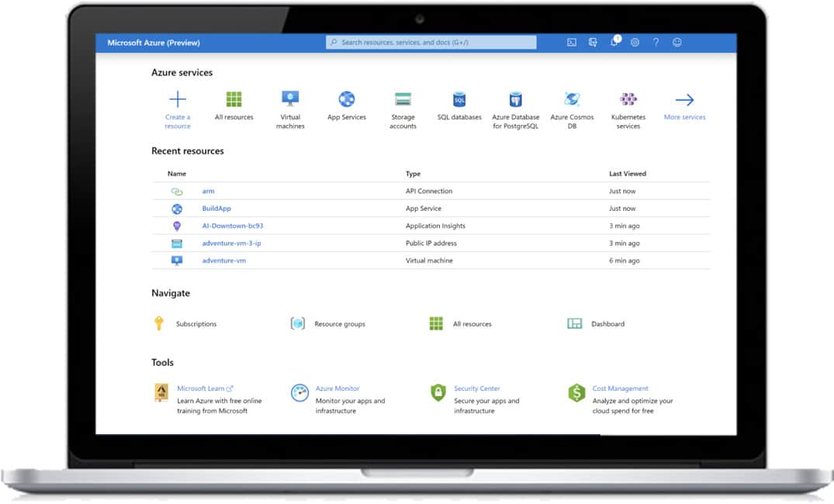Screen dimensions: 834x504
Task: Click the IP address icon beside adventure-vm-3-ip
Action: [x=177, y=243]
